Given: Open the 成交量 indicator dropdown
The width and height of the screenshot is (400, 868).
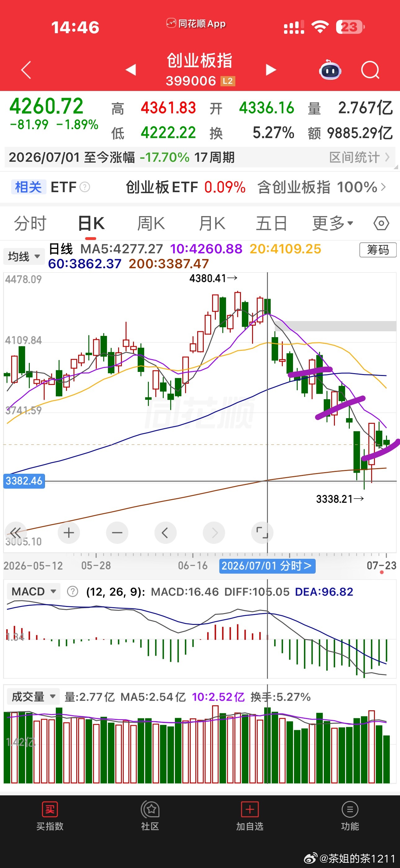Looking at the screenshot, I should [34, 697].
